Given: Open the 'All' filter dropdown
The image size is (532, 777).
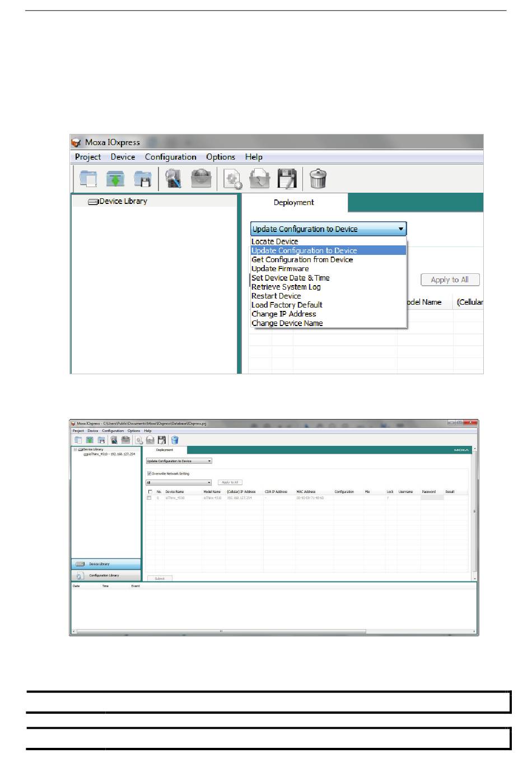Looking at the screenshot, I should 179,482.
